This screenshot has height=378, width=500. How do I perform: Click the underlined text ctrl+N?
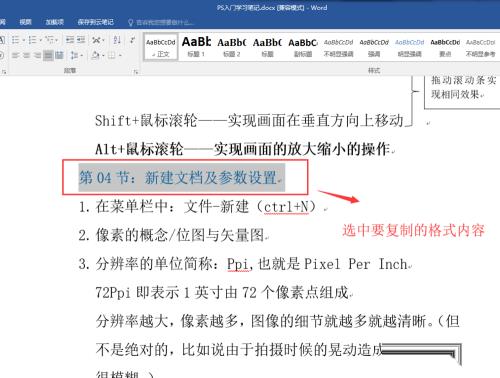(286, 207)
